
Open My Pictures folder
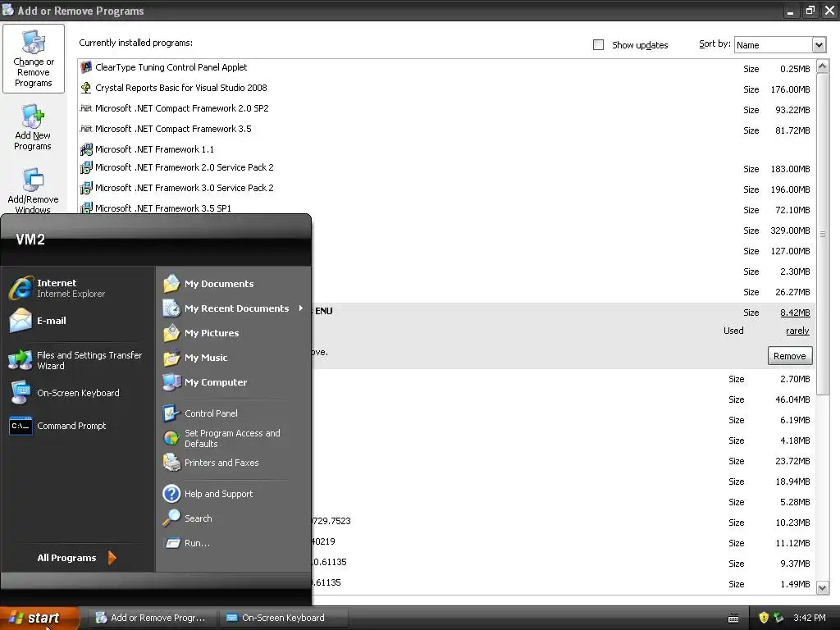201,333
